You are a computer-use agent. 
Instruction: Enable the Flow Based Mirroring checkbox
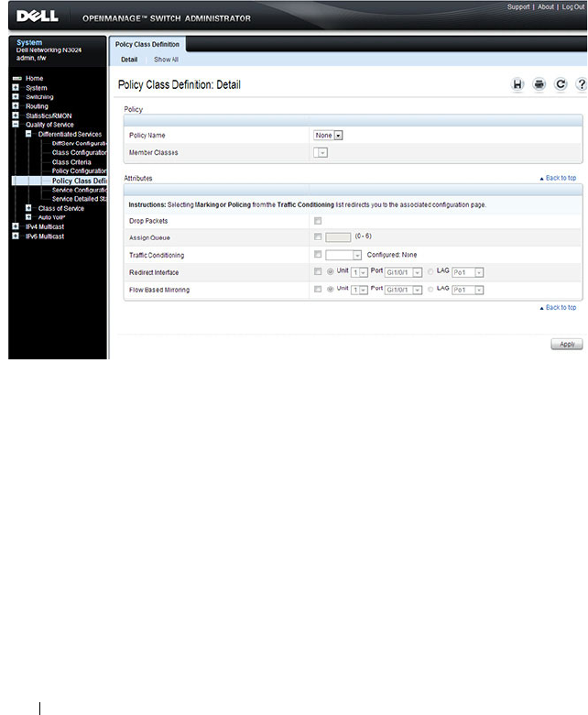click(318, 289)
